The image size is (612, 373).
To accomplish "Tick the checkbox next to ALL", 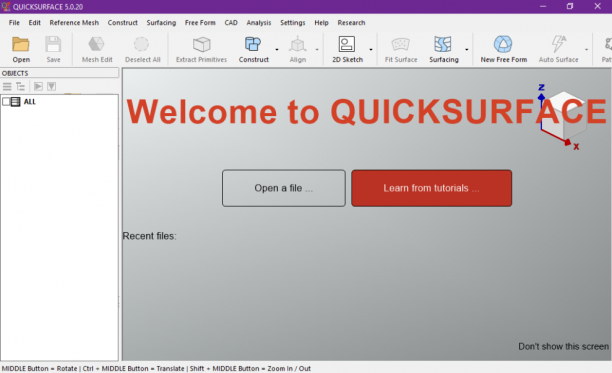I will [x=6, y=102].
